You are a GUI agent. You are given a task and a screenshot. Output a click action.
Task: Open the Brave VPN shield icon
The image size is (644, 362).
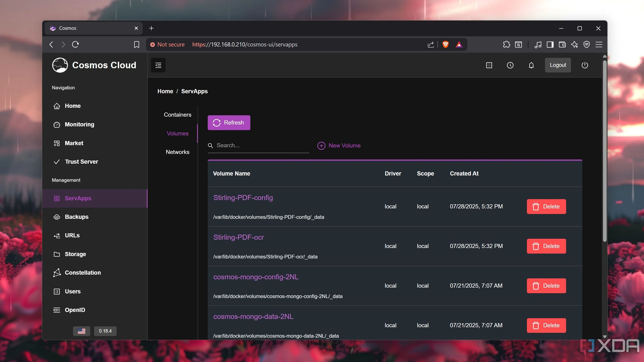pos(586,44)
